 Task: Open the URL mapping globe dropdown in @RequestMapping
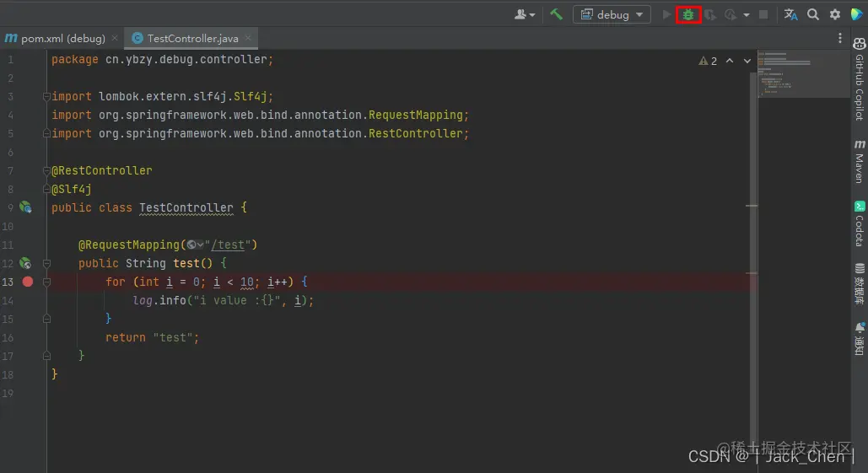coord(195,245)
